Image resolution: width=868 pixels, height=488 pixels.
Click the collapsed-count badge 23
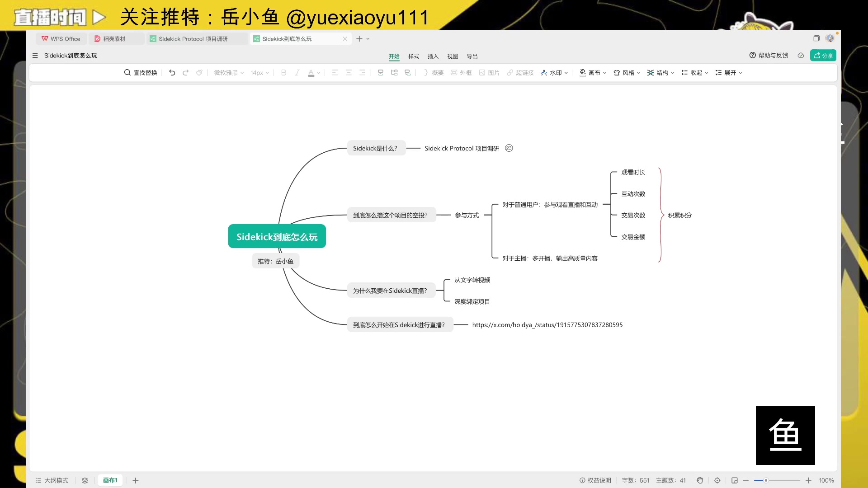pos(509,148)
